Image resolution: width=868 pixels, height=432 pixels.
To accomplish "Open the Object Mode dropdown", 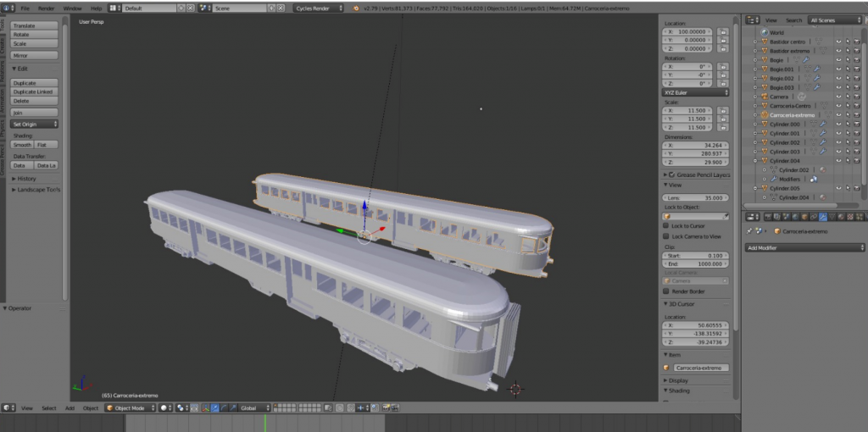I will coord(129,408).
